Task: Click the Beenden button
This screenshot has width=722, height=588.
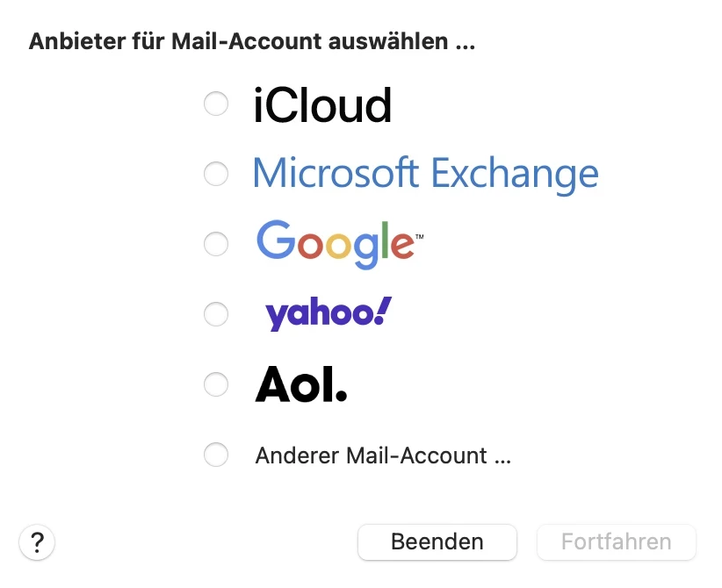Action: tap(437, 542)
